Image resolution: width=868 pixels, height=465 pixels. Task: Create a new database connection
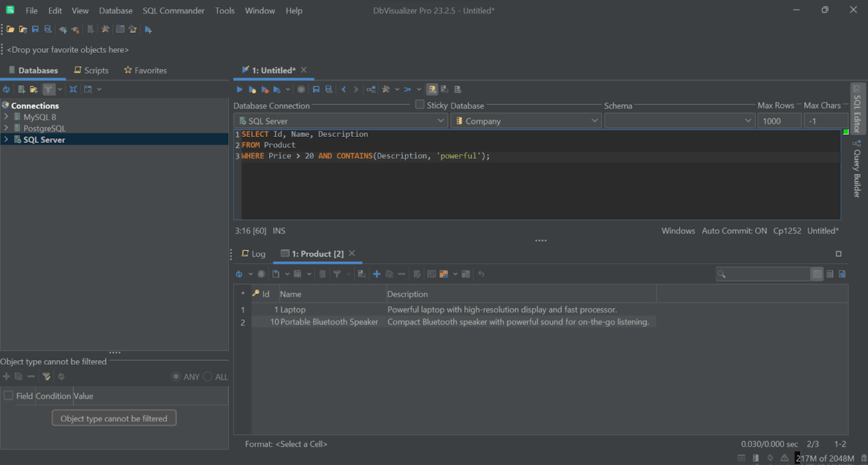21,89
